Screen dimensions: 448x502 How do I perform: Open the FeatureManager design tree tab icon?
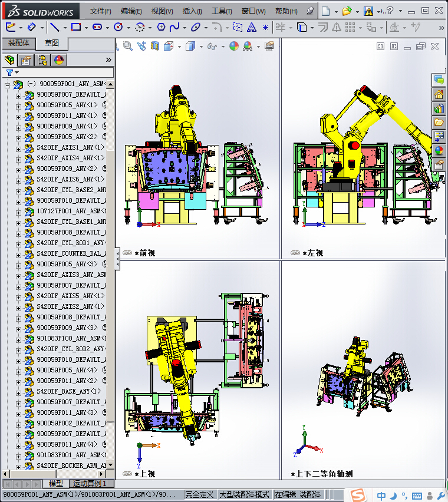click(x=9, y=60)
